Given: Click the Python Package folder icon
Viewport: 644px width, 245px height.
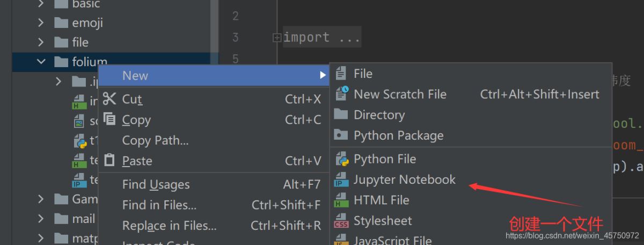Looking at the screenshot, I should coord(341,135).
